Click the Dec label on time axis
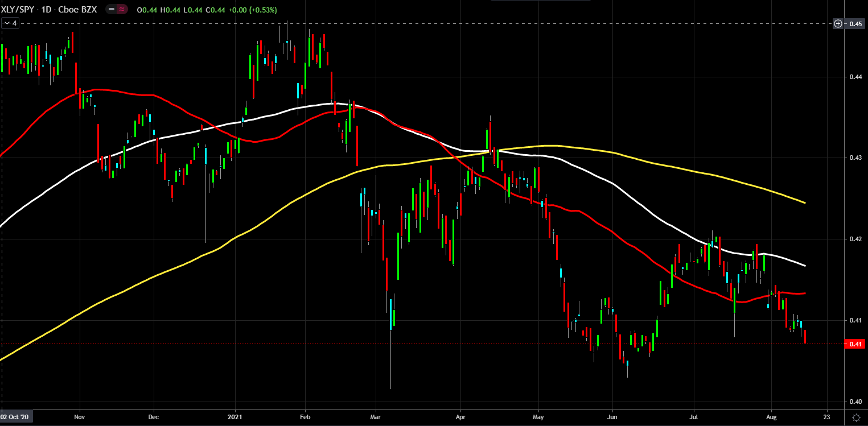The height and width of the screenshot is (426, 868). click(154, 416)
